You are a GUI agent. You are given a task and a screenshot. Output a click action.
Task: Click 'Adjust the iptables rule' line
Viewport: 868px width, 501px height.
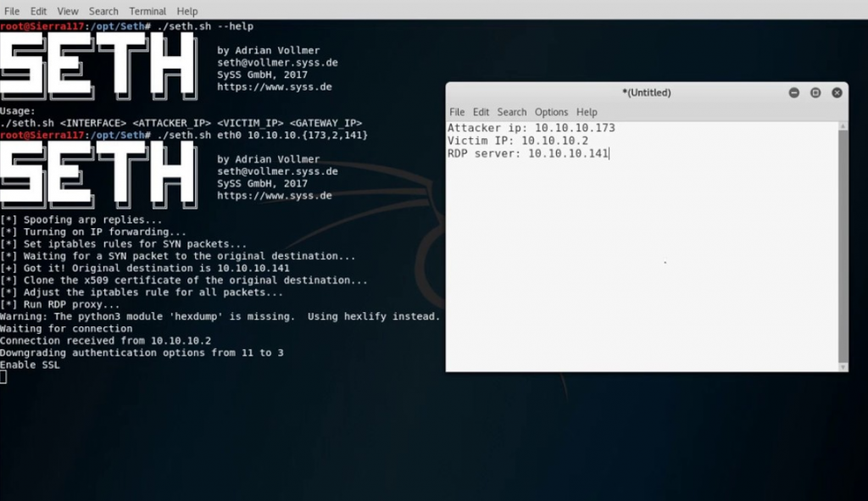pyautogui.click(x=142, y=292)
